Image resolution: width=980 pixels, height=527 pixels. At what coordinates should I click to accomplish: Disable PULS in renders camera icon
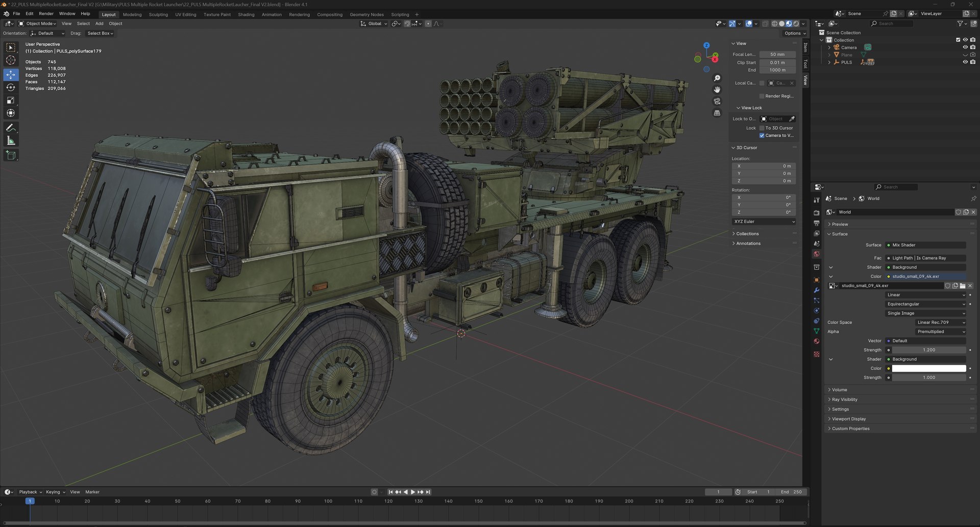(973, 62)
